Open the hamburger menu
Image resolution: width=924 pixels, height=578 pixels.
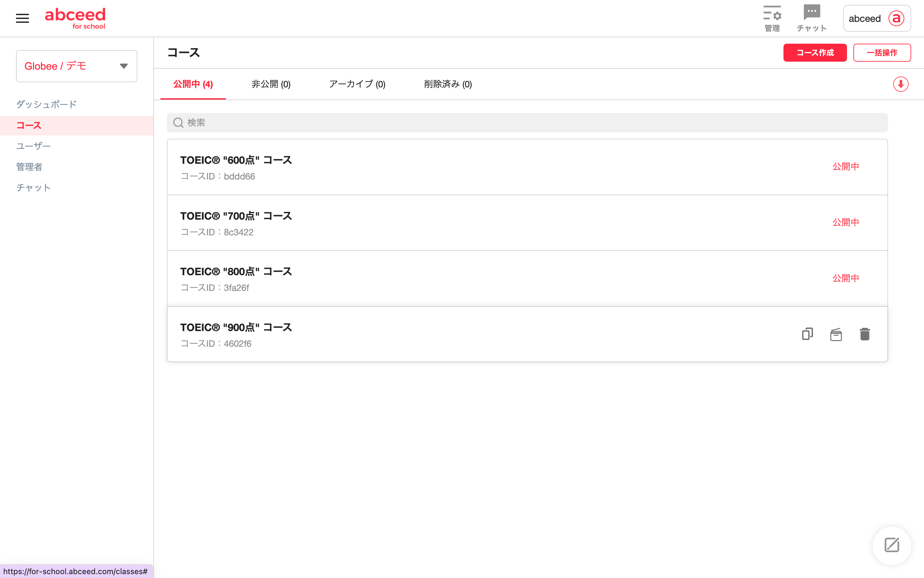point(22,18)
